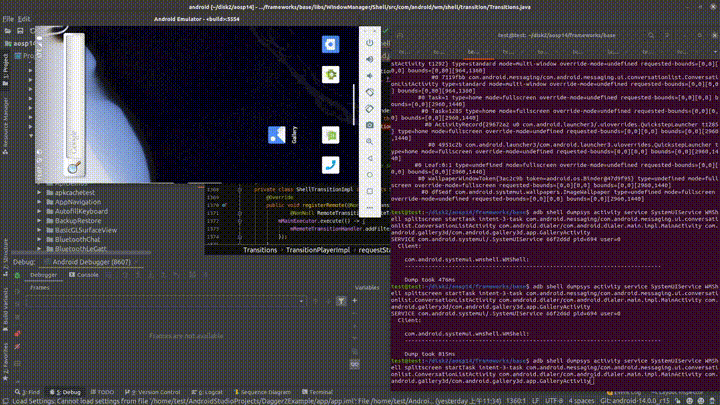Screen dimensions: 720x405
Task: Click the Save All toolbar icon
Action: [20, 31]
